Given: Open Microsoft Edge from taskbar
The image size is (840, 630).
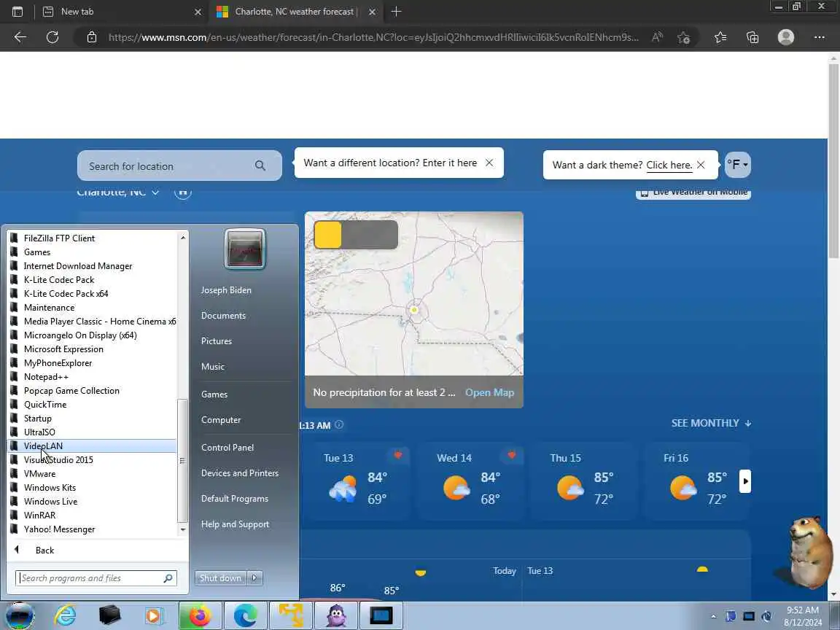Looking at the screenshot, I should (x=245, y=615).
